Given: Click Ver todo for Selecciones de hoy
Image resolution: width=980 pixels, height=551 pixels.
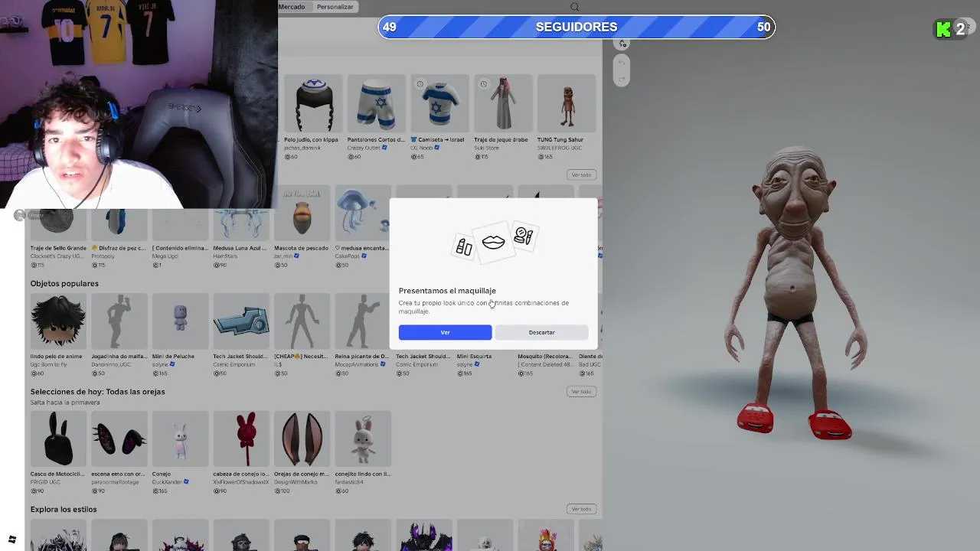Looking at the screenshot, I should [581, 391].
